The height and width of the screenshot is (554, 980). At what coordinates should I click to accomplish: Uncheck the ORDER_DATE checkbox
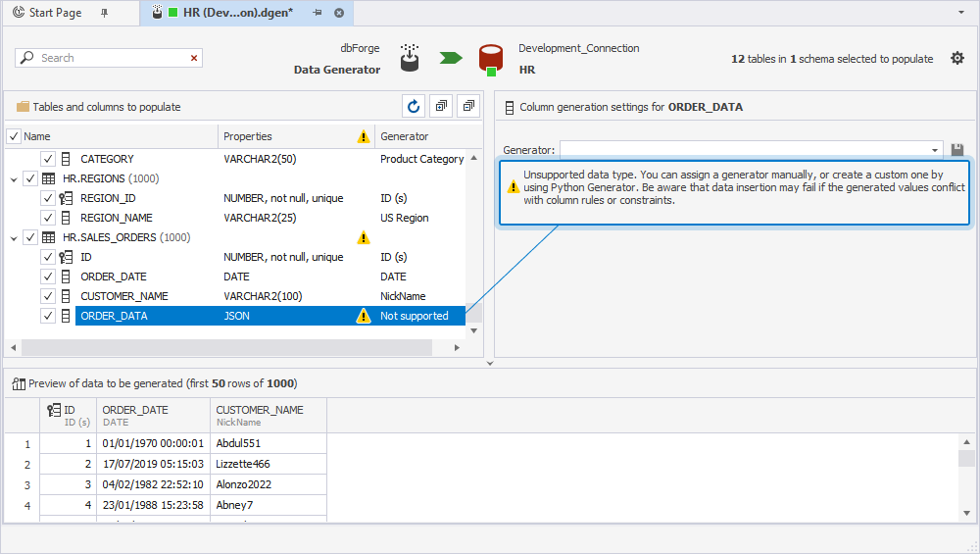pos(48,277)
